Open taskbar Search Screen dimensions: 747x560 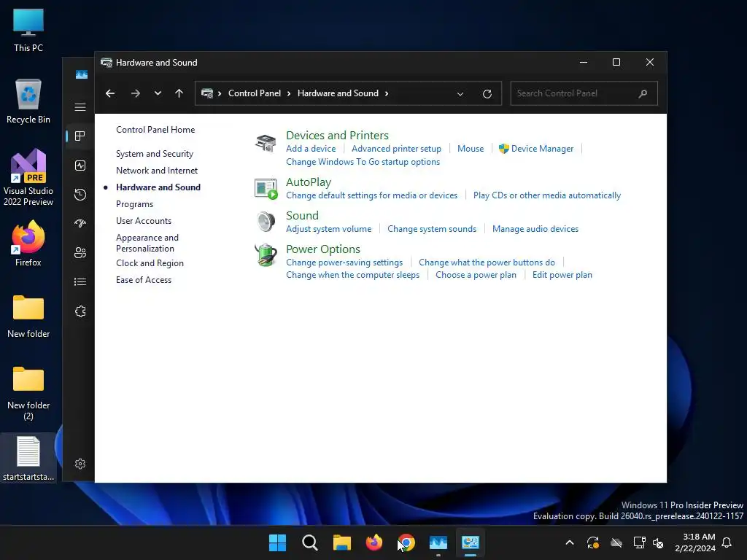tap(309, 542)
